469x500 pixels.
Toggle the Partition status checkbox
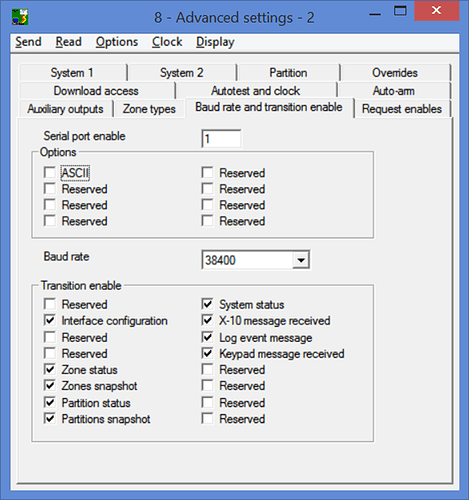pyautogui.click(x=50, y=402)
